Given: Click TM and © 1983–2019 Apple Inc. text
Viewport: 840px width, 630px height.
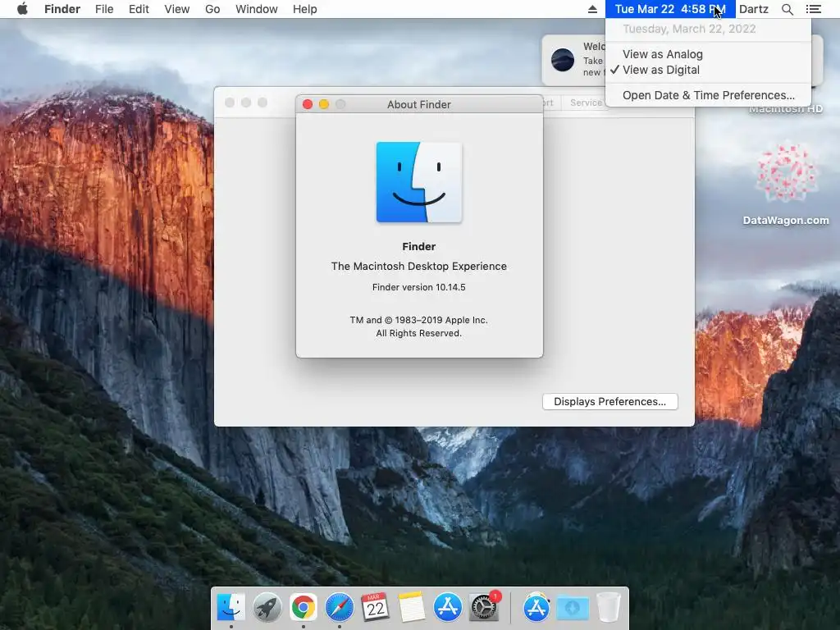Looking at the screenshot, I should 419,320.
